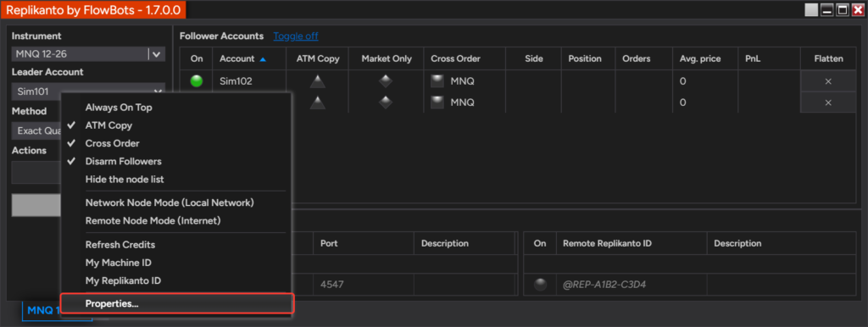This screenshot has width=868, height=327.
Task: Click Description header next to Remote Replikanto ID
Action: [x=781, y=243]
